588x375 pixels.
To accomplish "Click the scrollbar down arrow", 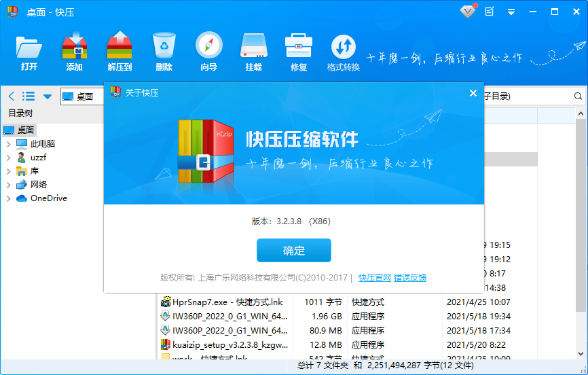I will click(x=581, y=354).
